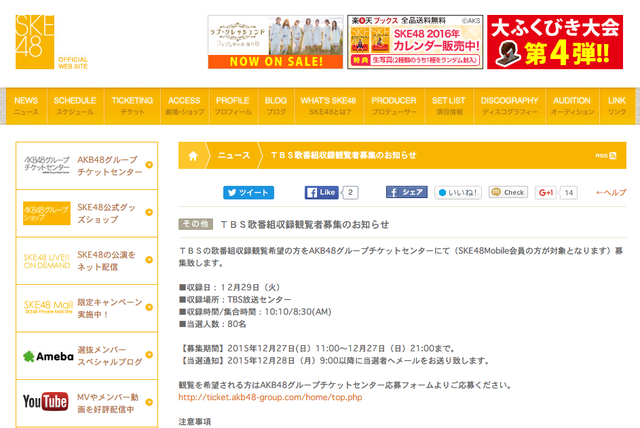Image resolution: width=640 pixels, height=428 pixels.
Task: Open SKE48 Mail campaign sidebar link
Action: click(87, 308)
